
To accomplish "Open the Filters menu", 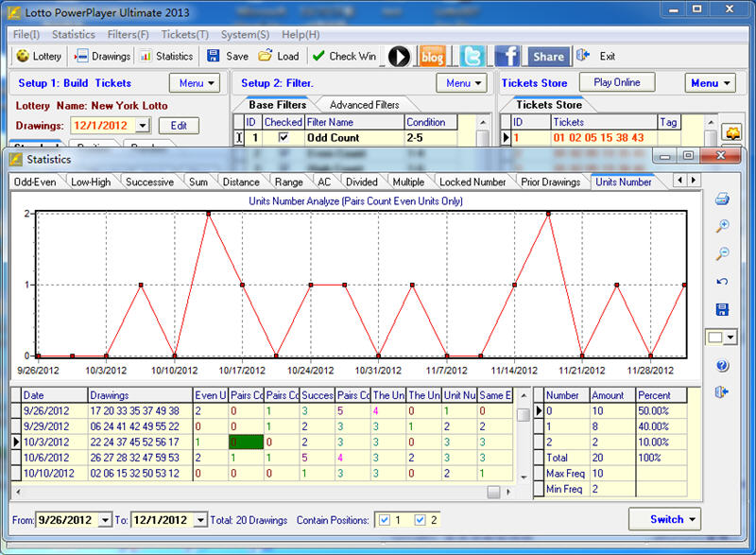I will click(x=128, y=34).
